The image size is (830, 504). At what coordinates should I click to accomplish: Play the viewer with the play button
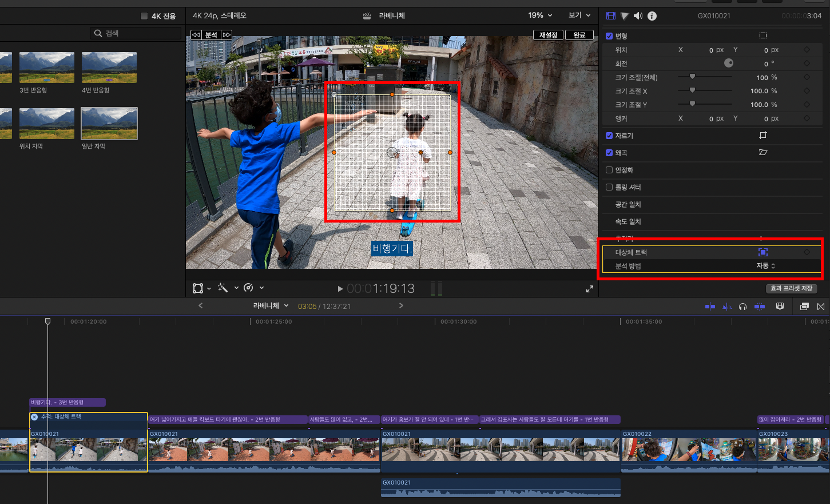coord(340,289)
